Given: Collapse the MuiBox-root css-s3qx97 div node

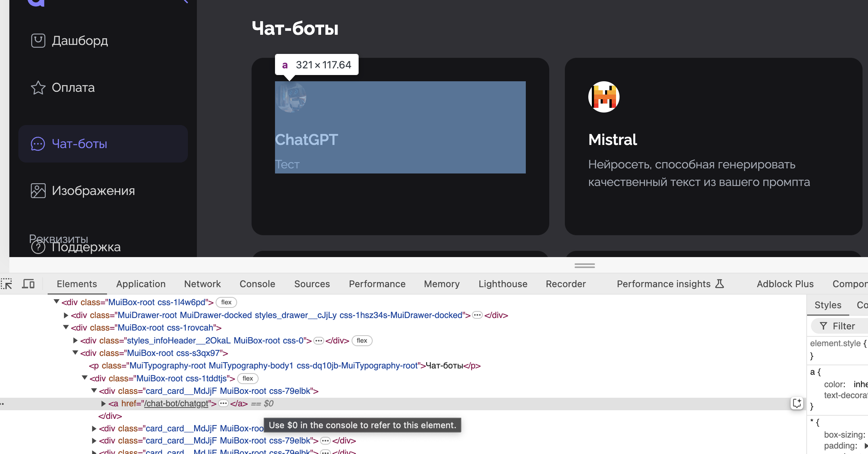Looking at the screenshot, I should coord(75,353).
